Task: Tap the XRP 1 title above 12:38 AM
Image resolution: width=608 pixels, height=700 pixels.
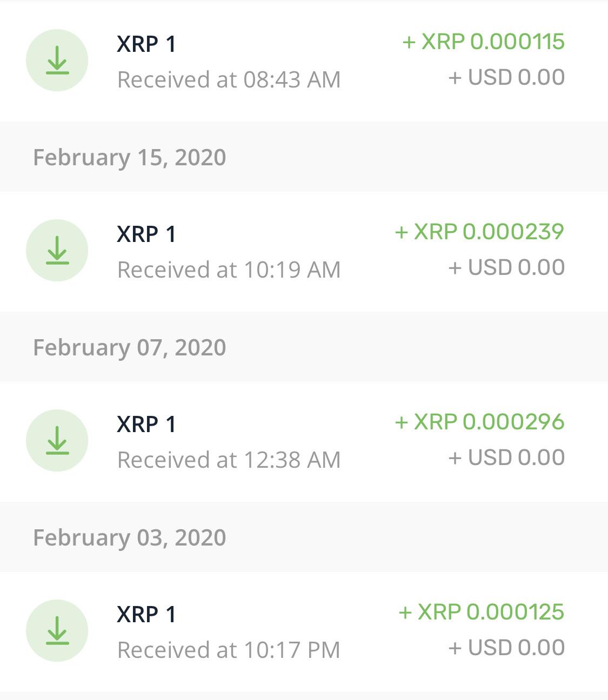Action: click(x=146, y=425)
